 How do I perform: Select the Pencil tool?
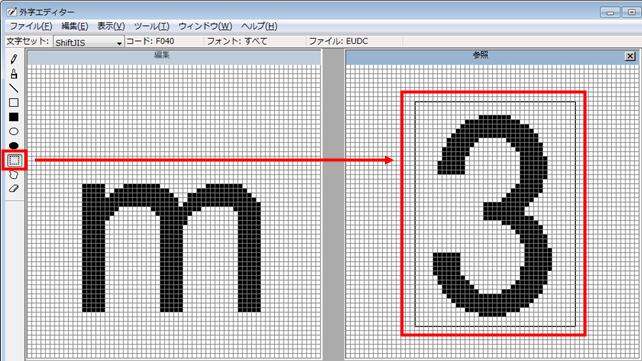point(14,59)
